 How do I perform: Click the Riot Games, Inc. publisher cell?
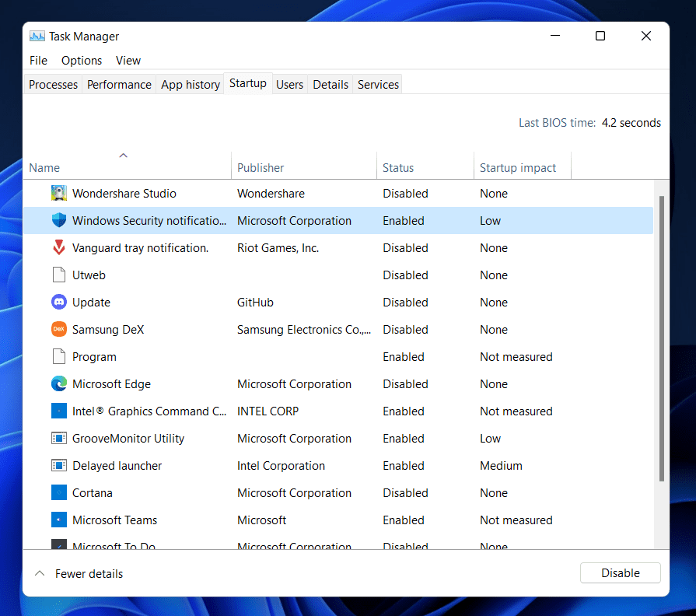[x=278, y=247]
